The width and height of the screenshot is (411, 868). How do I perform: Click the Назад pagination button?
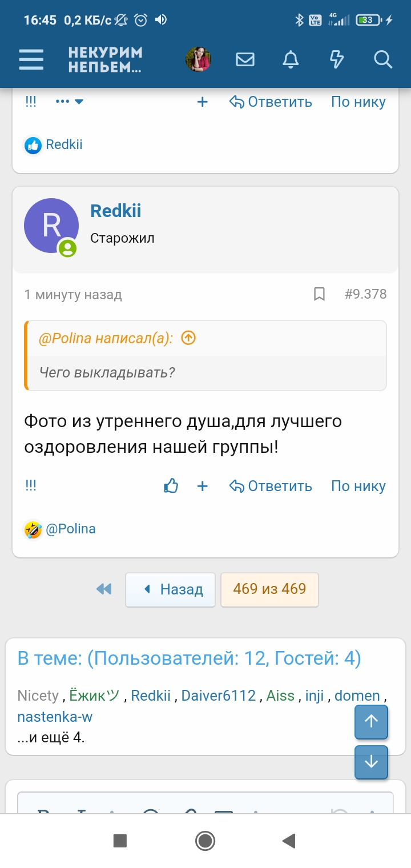pos(170,589)
